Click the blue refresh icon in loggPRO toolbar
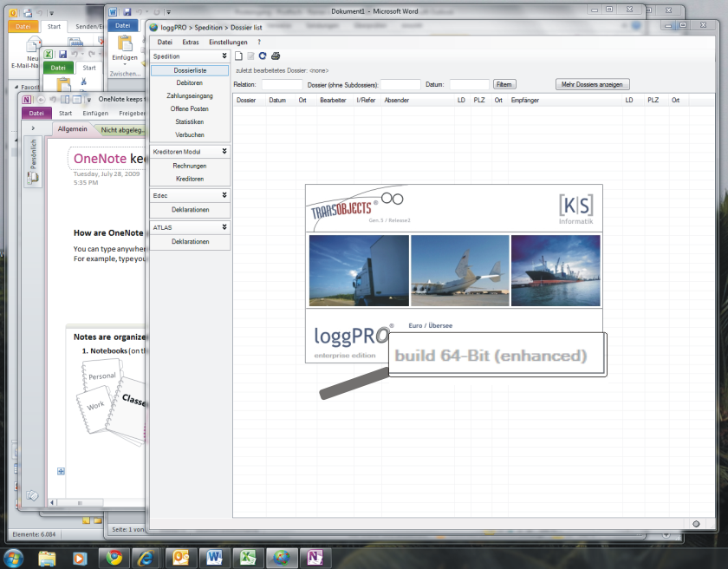 pyautogui.click(x=263, y=56)
